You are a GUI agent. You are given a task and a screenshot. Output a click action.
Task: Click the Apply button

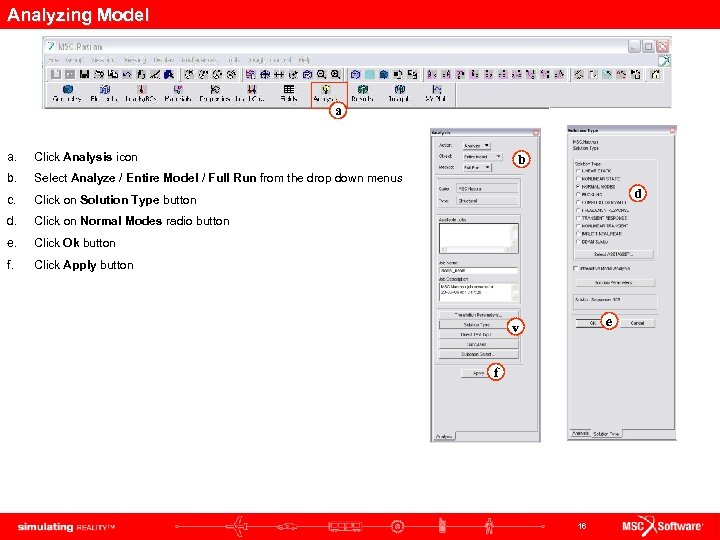point(478,373)
